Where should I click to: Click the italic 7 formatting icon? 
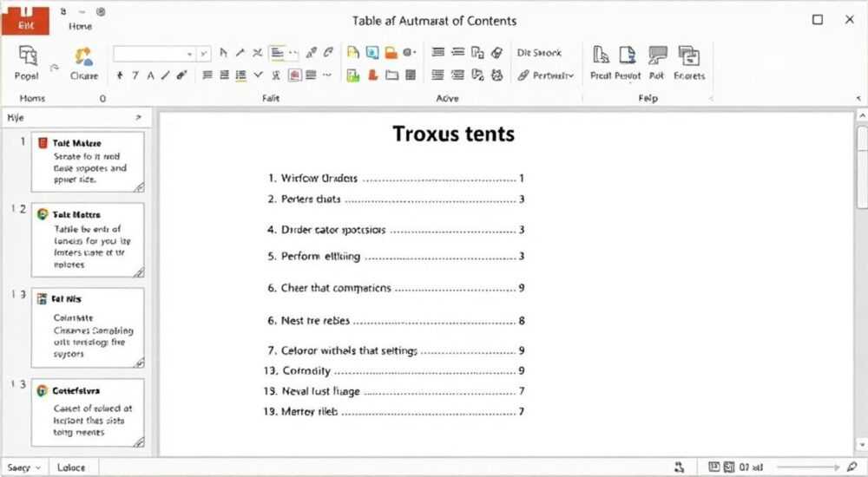135,75
